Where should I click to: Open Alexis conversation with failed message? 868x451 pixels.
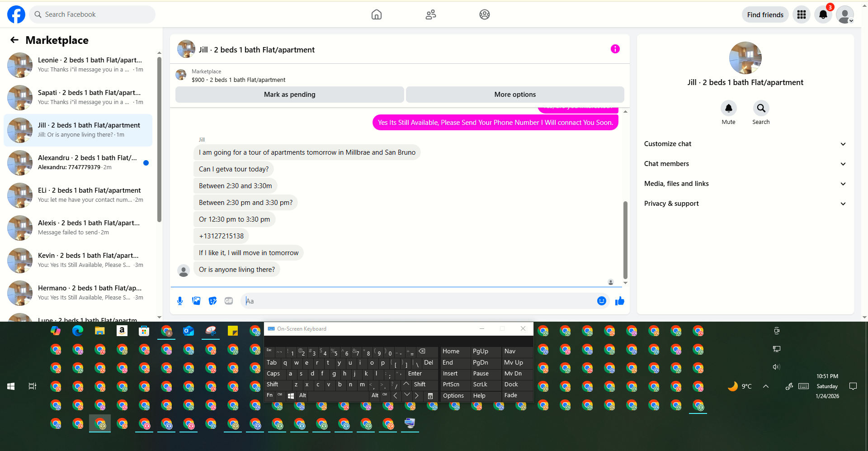pos(78,228)
